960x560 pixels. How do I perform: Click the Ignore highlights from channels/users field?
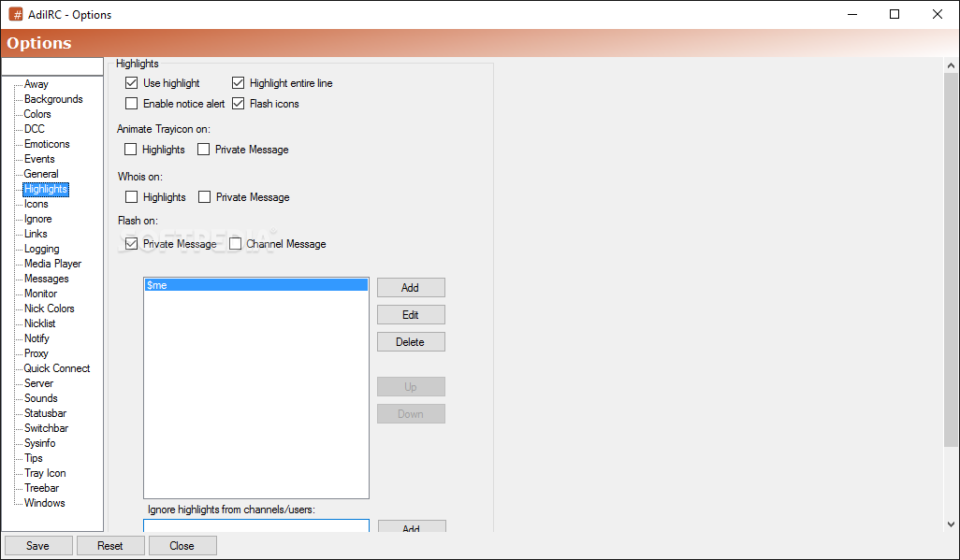[256, 525]
